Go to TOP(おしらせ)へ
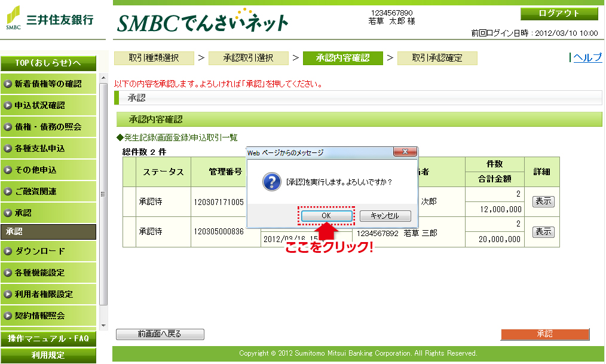Image resolution: width=606 pixels, height=364 pixels. [x=48, y=63]
